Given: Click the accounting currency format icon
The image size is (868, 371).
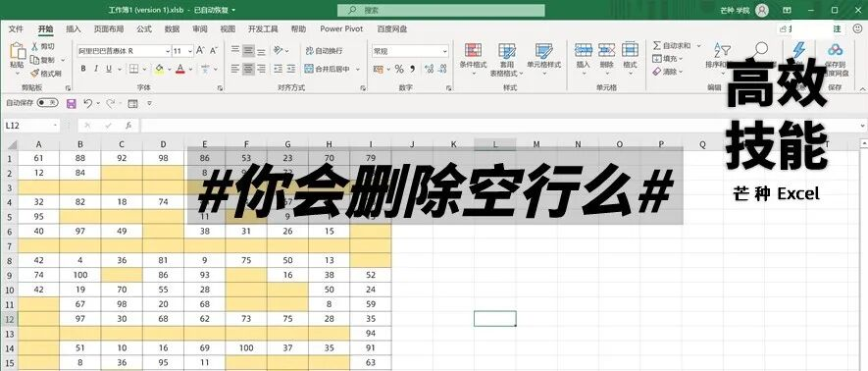Looking at the screenshot, I should 379,69.
